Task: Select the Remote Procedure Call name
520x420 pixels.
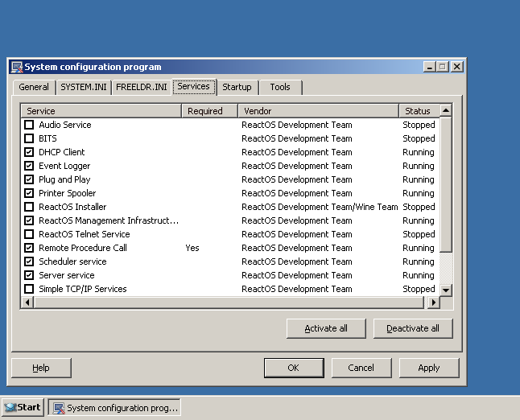Action: [x=83, y=248]
